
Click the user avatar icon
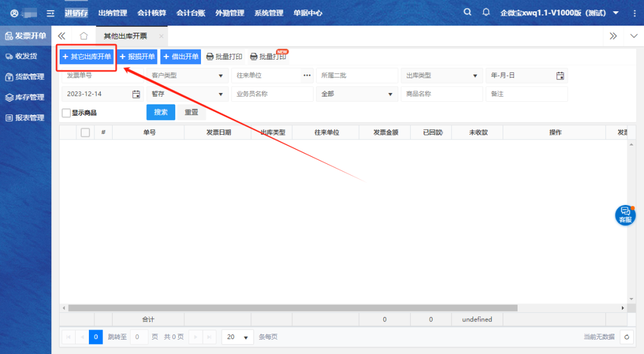14,14
